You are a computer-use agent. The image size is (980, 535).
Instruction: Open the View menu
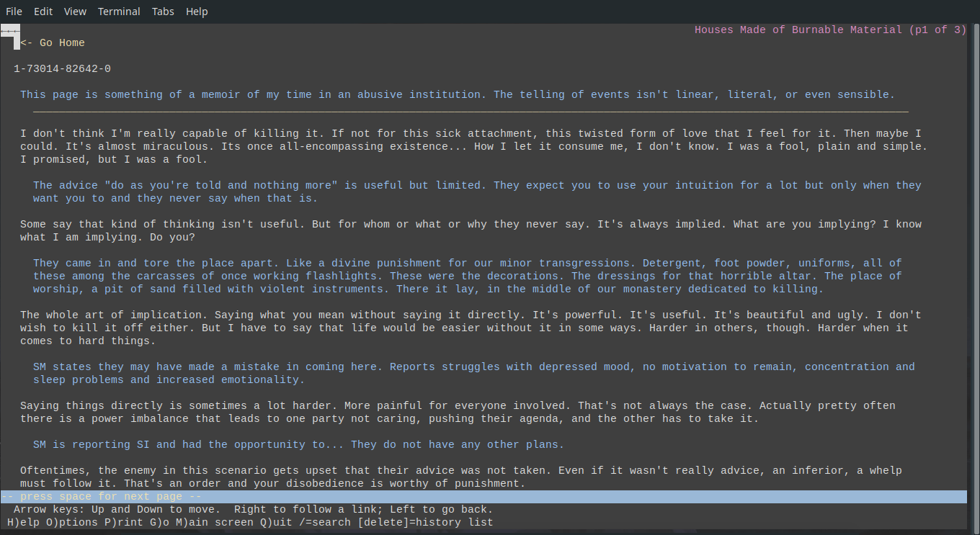pyautogui.click(x=75, y=12)
